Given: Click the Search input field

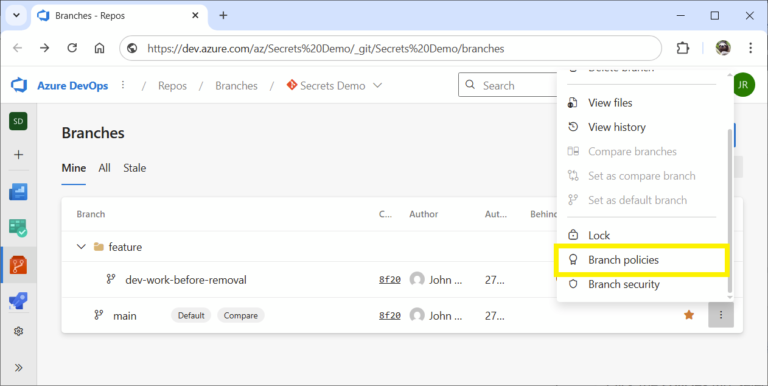Looking at the screenshot, I should point(508,85).
